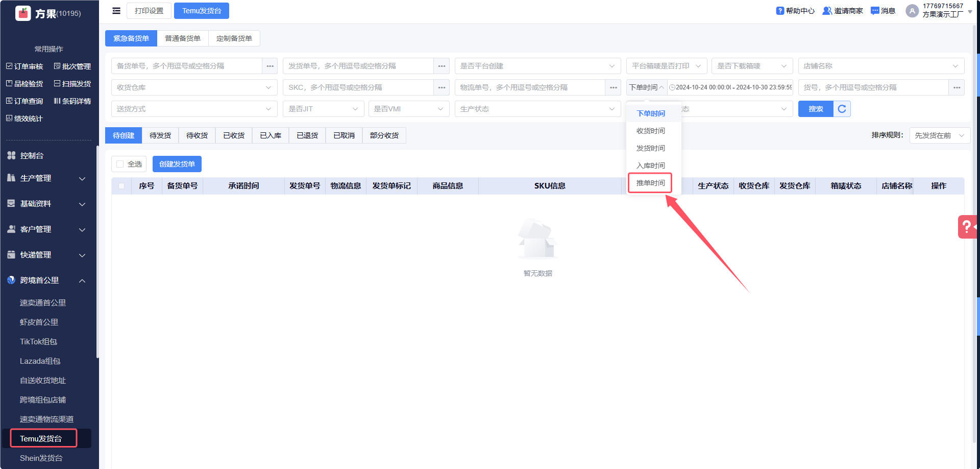Open 订单查询 shortcut
The width and height of the screenshot is (980, 469).
pos(24,101)
